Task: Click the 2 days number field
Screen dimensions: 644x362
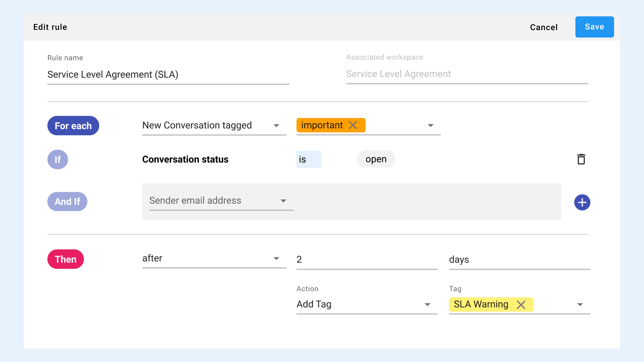Action: click(367, 259)
